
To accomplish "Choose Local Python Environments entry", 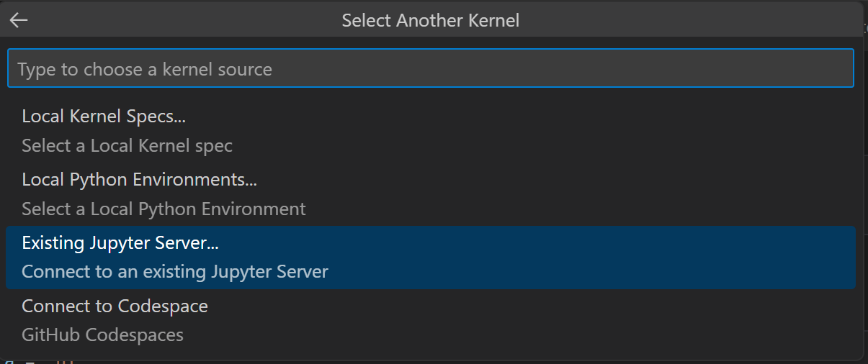I will click(x=139, y=180).
